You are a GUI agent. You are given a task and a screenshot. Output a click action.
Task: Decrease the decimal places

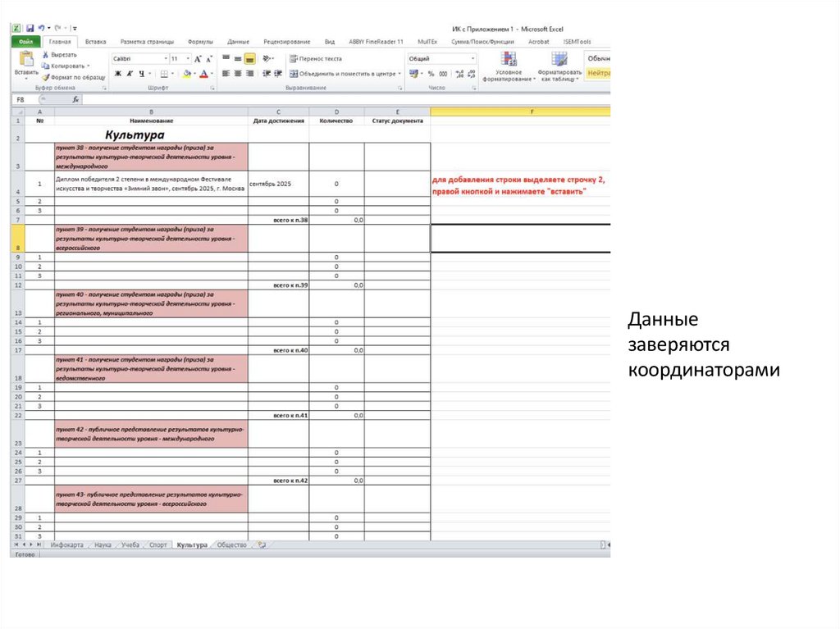coord(472,74)
